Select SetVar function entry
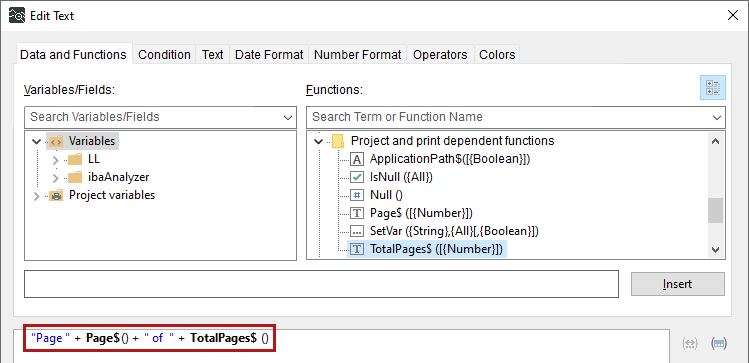Viewport: 749px width, 363px height. tap(454, 231)
